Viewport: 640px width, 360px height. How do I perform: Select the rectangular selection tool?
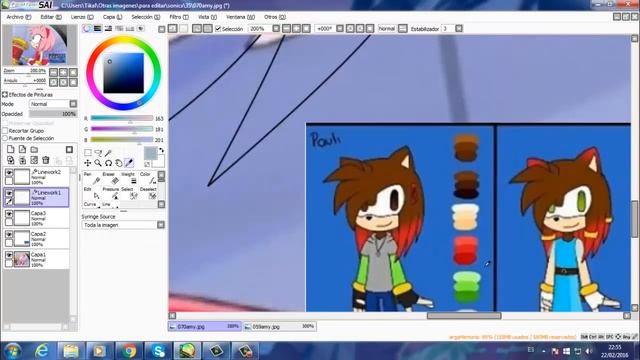88,153
